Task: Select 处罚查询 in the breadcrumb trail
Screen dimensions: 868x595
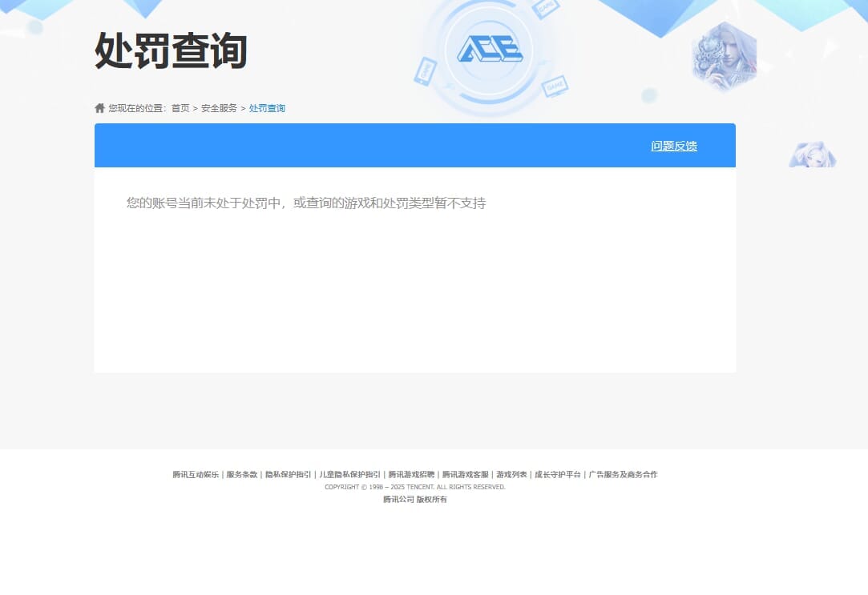Action: point(267,107)
